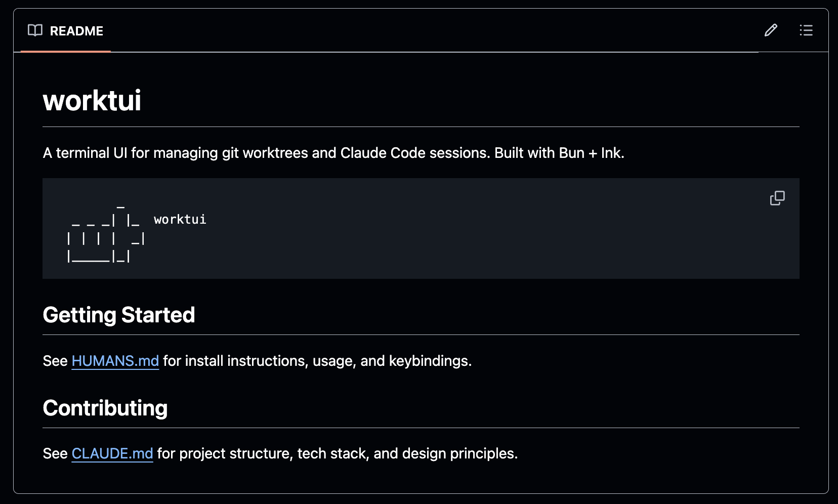Click the install instructions sentence

click(257, 361)
